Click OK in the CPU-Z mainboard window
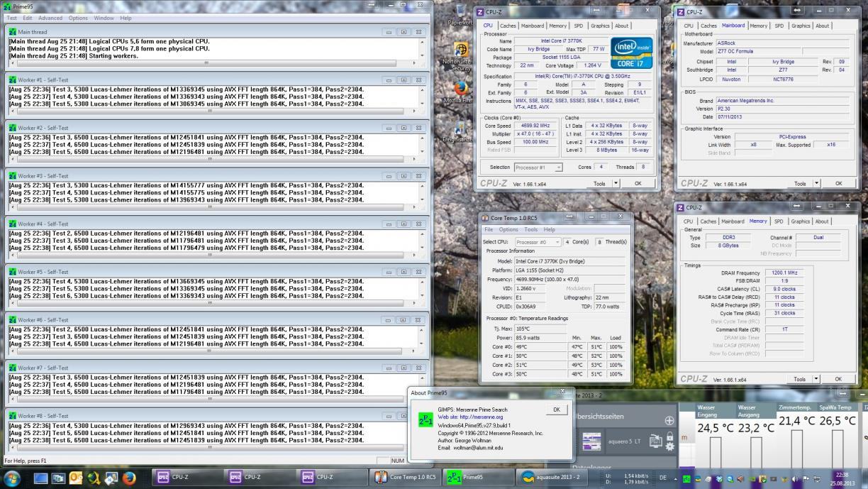 [839, 183]
